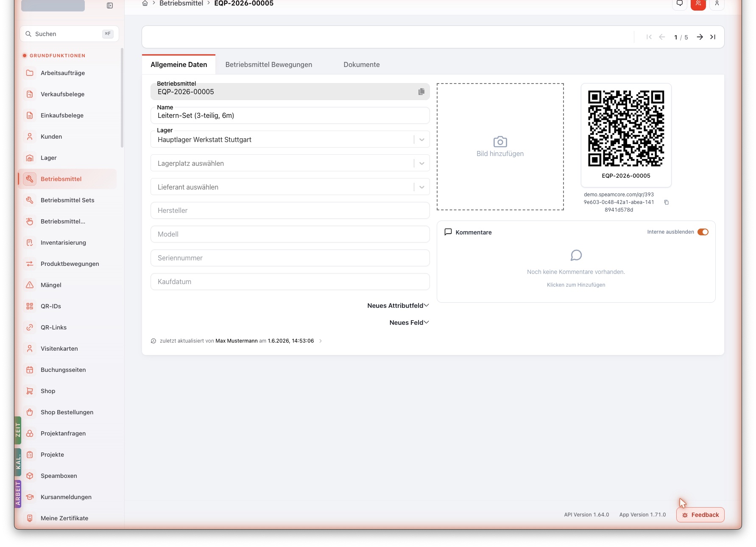Click App Version 1.71.0 text
Image resolution: width=756 pixels, height=547 pixels.
[x=642, y=515]
